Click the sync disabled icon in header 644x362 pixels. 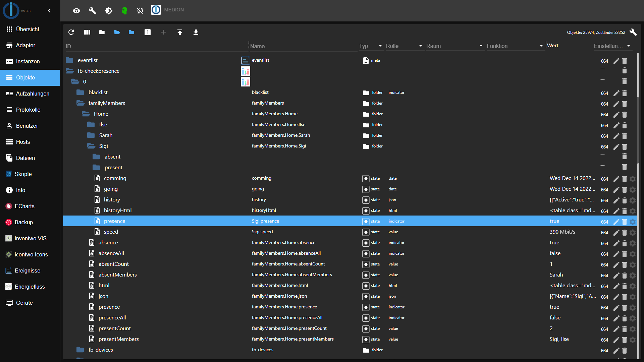[x=140, y=11]
